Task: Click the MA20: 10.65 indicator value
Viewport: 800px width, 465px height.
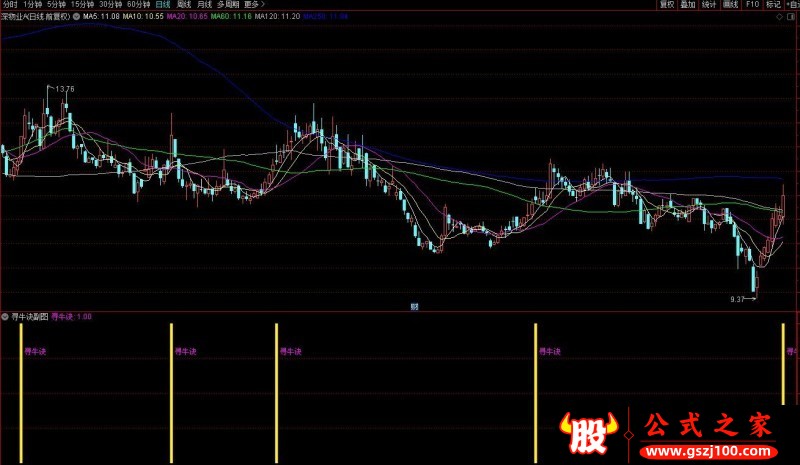Action: tap(187, 16)
